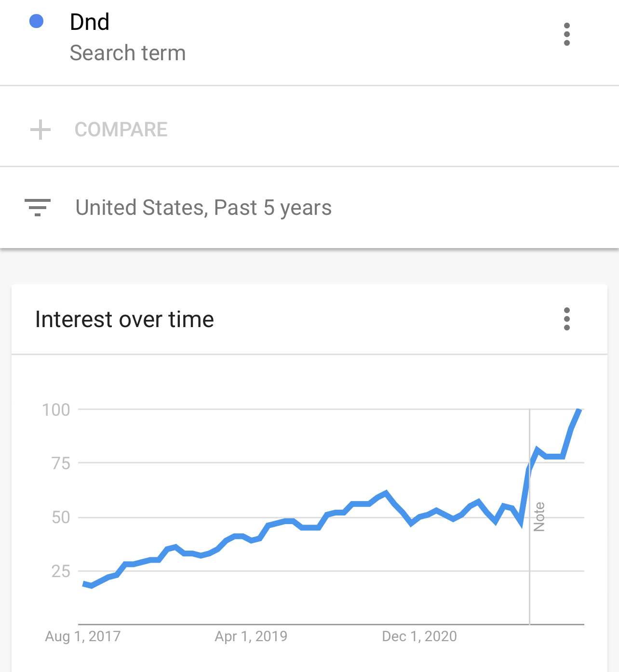Click the 25 value y-axis label

(61, 571)
